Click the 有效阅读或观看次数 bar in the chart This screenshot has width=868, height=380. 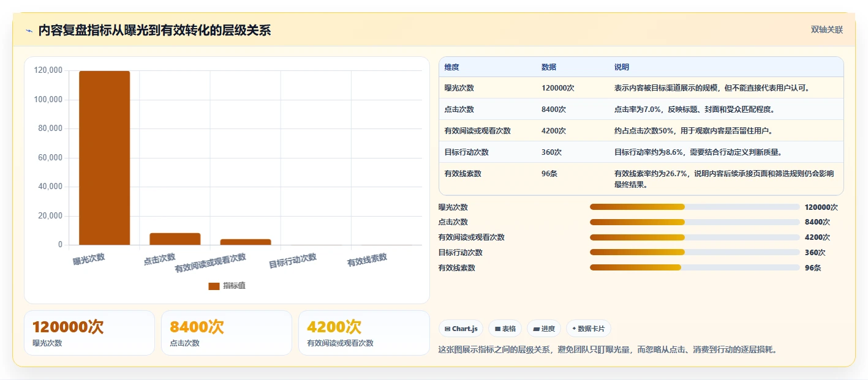[x=246, y=242]
